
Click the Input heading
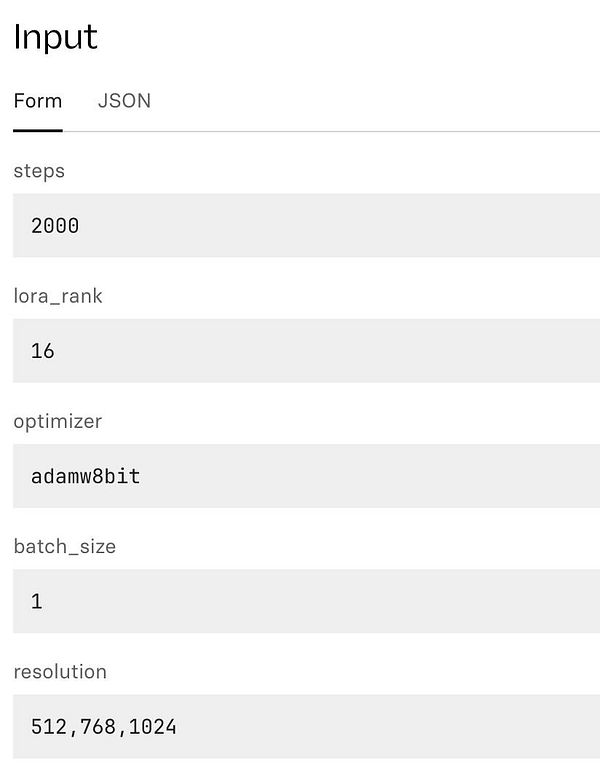click(x=56, y=37)
